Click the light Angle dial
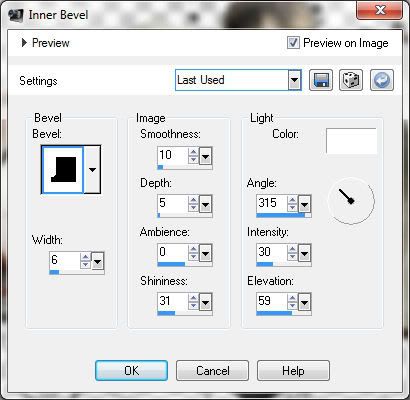This screenshot has height=400, width=410. pos(351,201)
